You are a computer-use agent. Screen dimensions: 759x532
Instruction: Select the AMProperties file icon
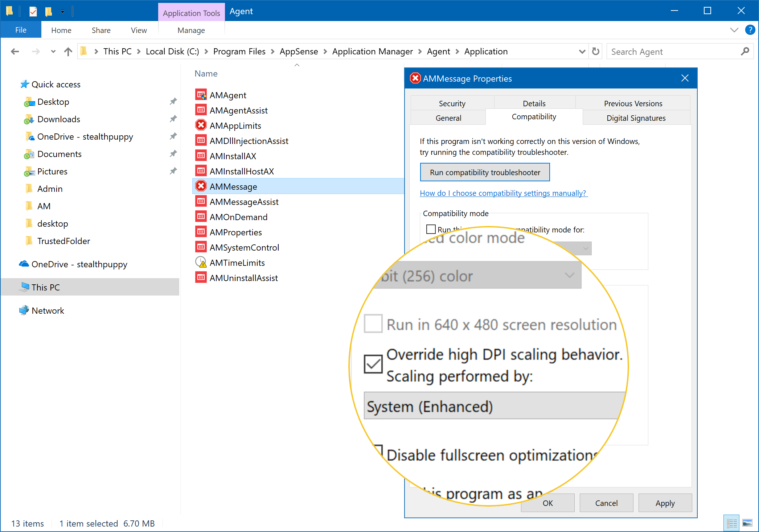[201, 232]
